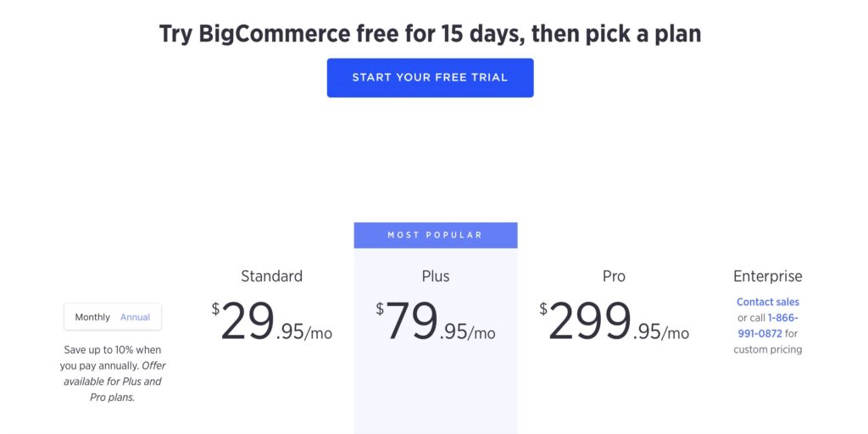The height and width of the screenshot is (434, 868).
Task: Click the large 29 Standard price number
Action: coord(248,321)
